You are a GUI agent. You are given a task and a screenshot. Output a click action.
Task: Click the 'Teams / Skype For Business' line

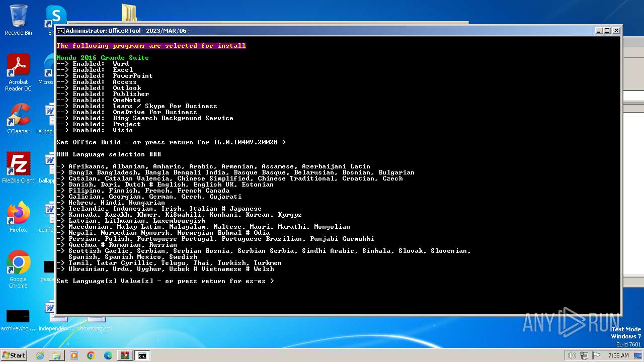coord(137,106)
